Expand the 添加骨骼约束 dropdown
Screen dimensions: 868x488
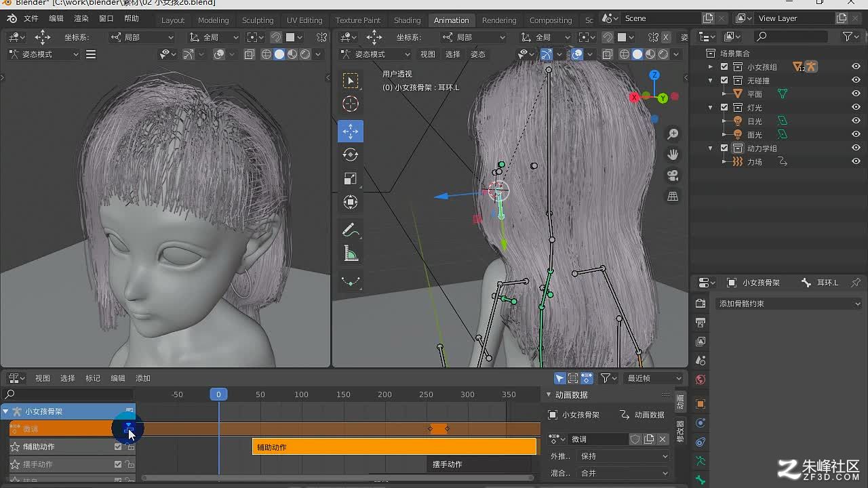coord(789,304)
